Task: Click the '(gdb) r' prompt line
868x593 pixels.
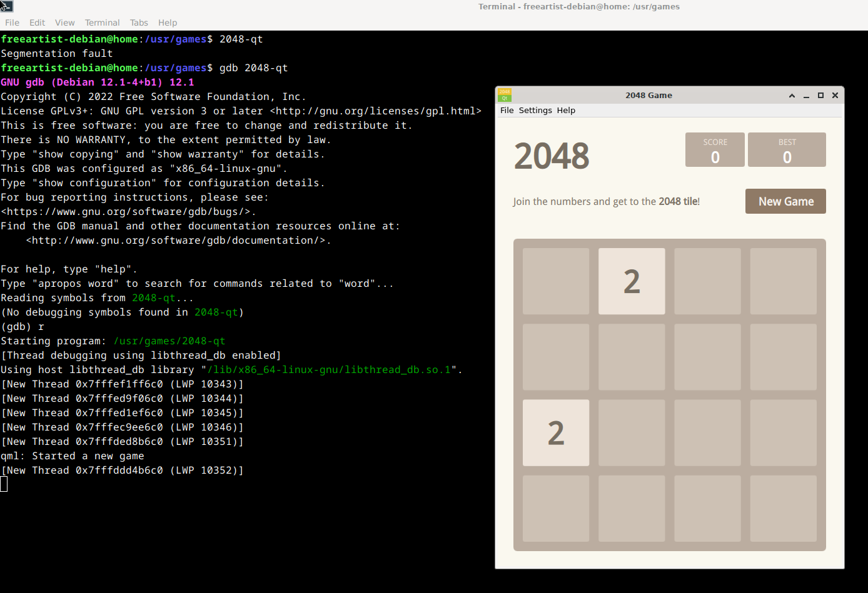Action: pos(23,326)
